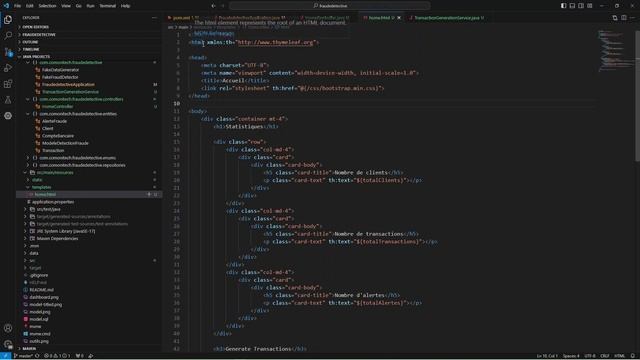640x360 pixels.
Task: Follow the thymeleaf.org URL in code
Action: pyautogui.click(x=276, y=42)
